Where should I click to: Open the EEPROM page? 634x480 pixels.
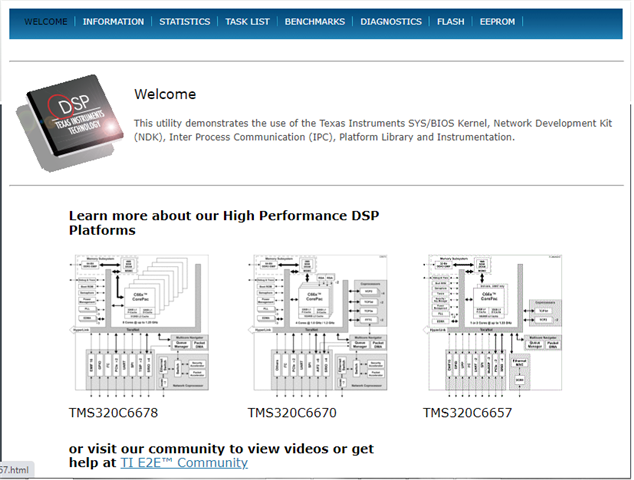497,22
